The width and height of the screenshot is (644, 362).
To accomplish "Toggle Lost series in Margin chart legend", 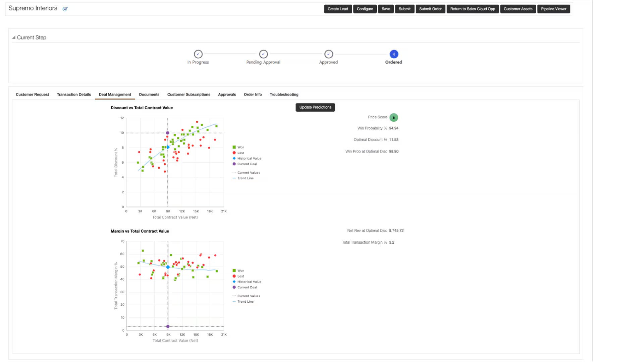I will point(238,277).
